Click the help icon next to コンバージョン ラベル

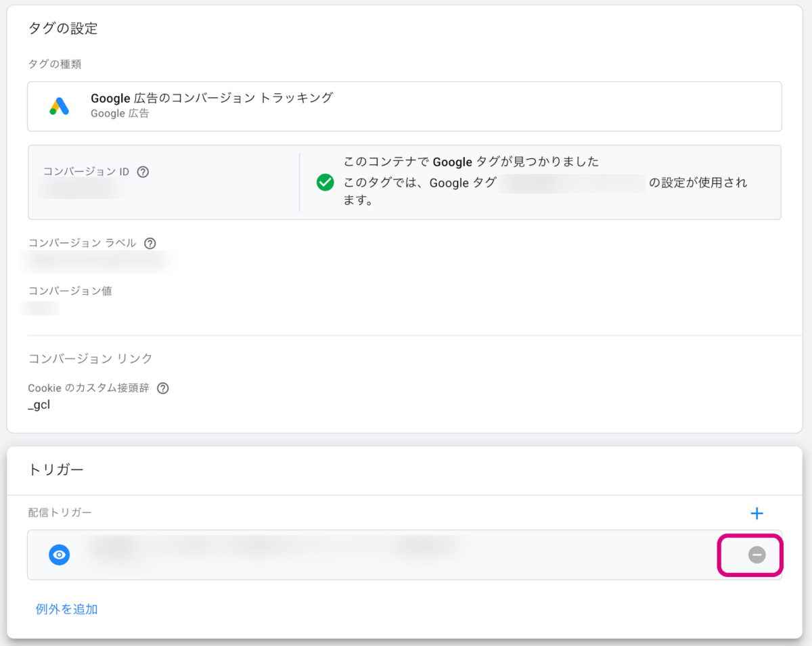click(150, 244)
